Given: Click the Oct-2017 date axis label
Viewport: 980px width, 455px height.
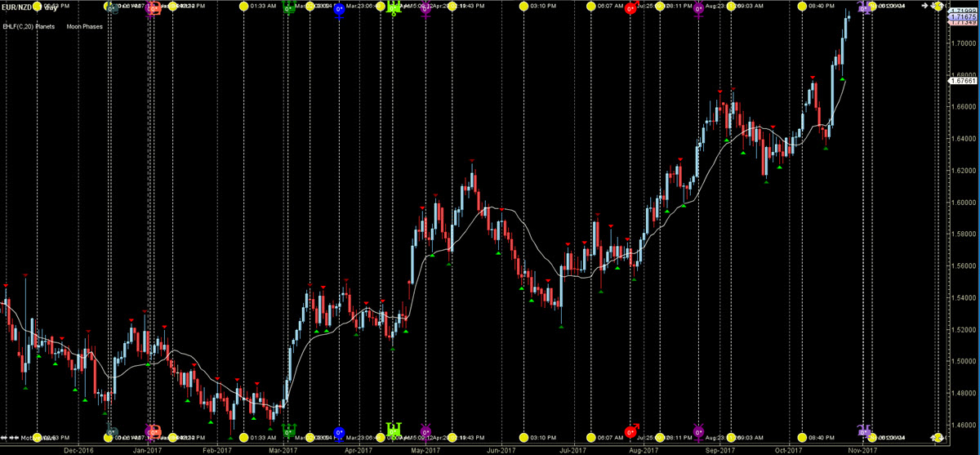Looking at the screenshot, I should pyautogui.click(x=789, y=449).
